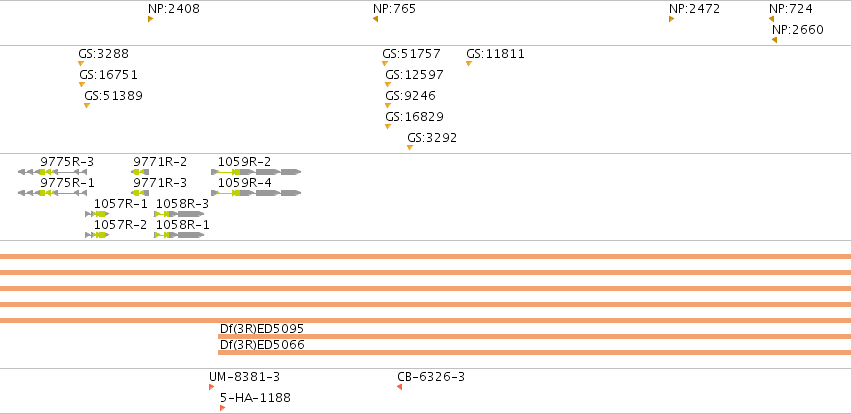Click the NP:2408 label

(174, 9)
